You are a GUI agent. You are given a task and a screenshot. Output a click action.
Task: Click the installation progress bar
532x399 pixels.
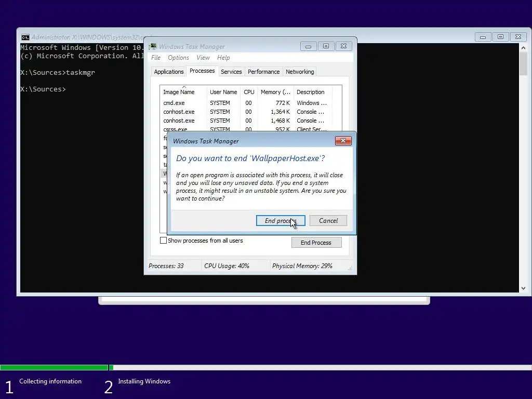click(x=266, y=367)
